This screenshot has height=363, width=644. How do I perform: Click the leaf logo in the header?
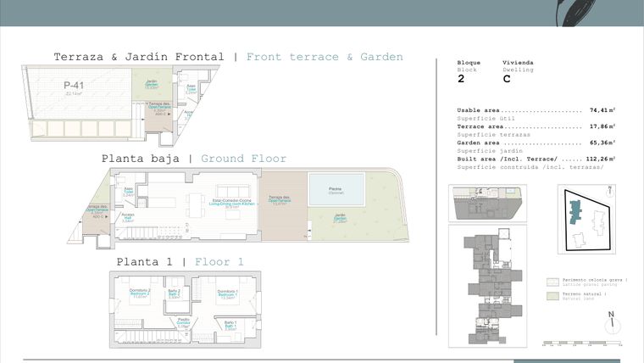pos(576,14)
